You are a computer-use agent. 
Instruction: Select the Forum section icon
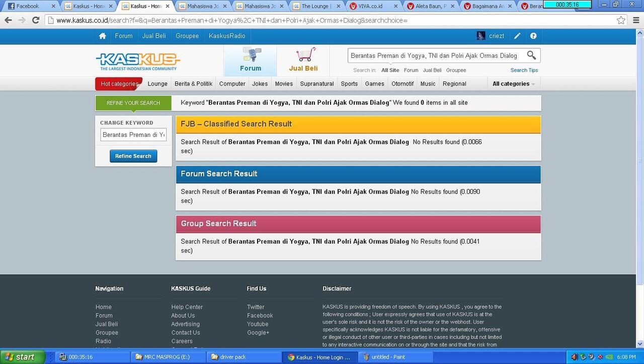tap(251, 60)
